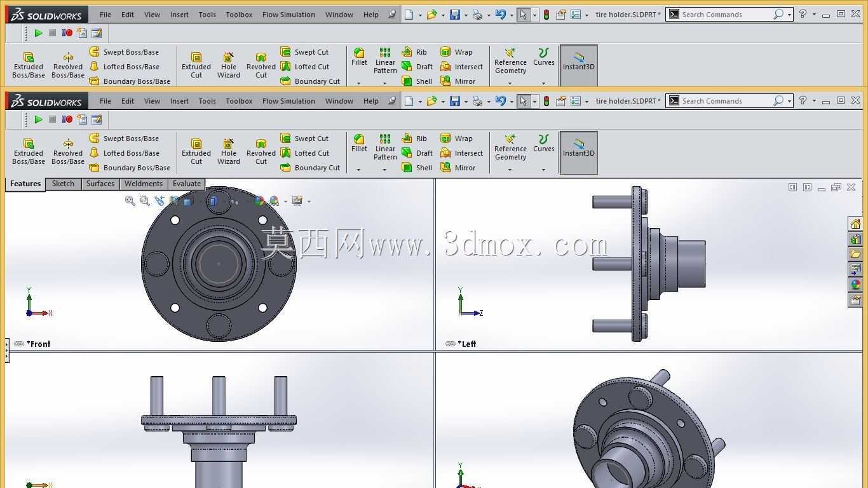Select Revolved Cut in the lower SolidWorks window

click(x=261, y=152)
